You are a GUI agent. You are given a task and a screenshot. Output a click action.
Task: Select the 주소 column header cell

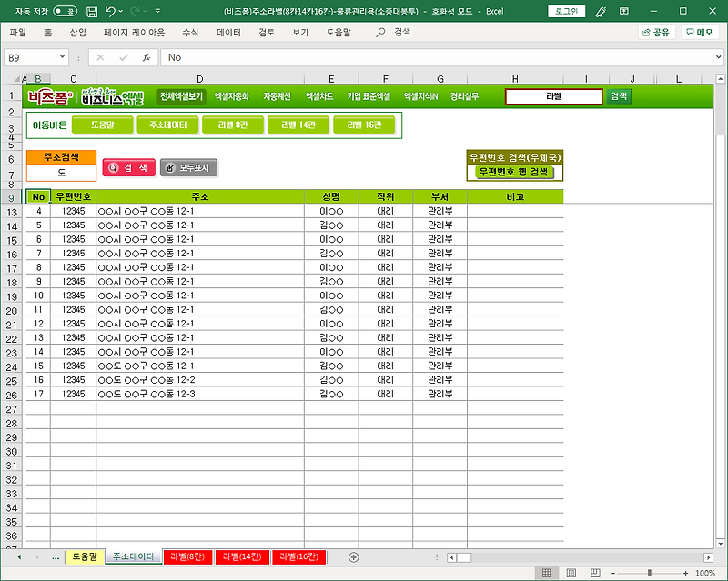click(200, 196)
